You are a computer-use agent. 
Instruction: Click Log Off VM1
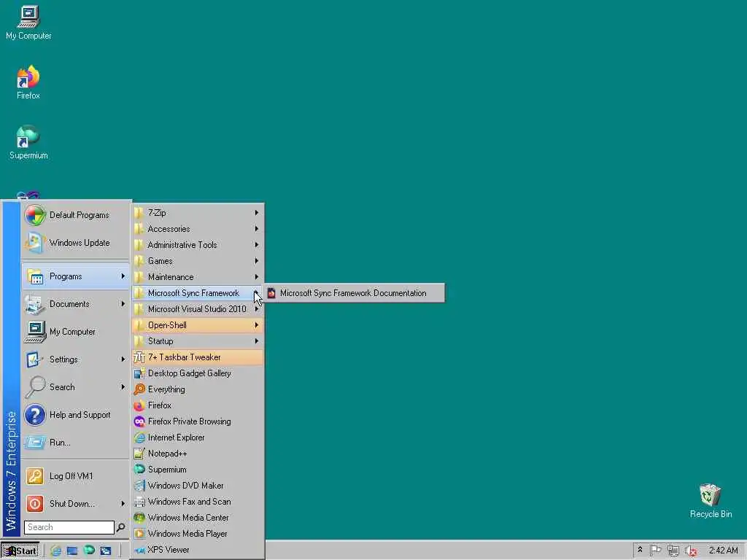[x=76, y=476]
